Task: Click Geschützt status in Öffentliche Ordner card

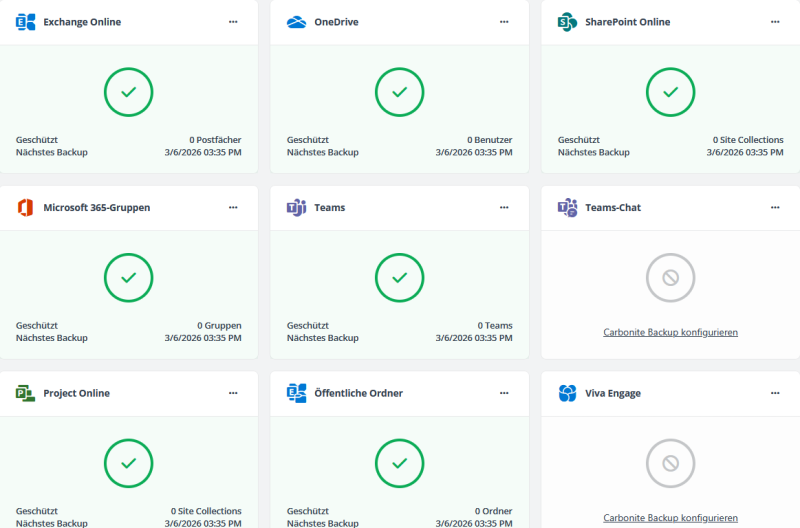Action: coord(308,511)
